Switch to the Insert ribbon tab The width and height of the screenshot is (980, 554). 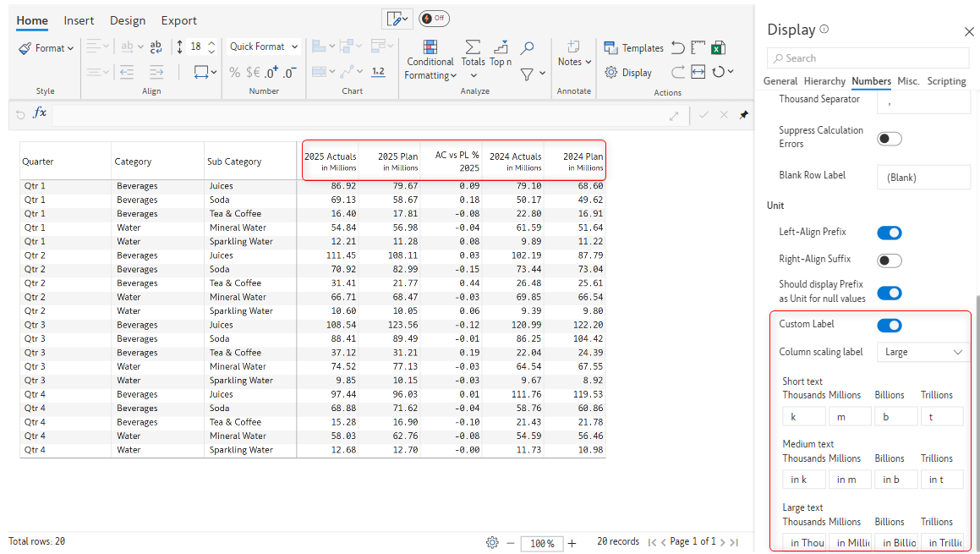click(x=79, y=20)
